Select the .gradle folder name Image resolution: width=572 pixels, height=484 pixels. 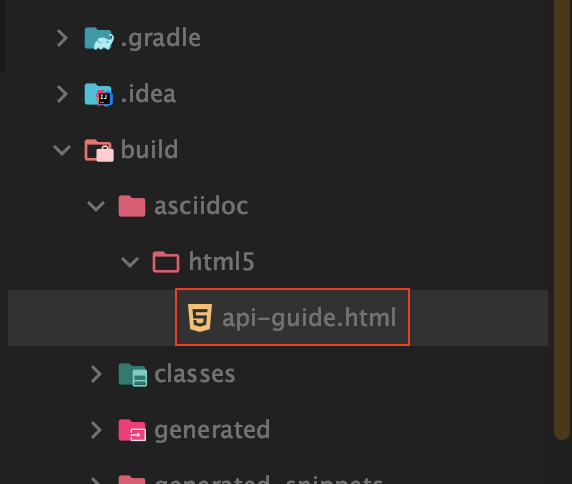coord(161,38)
